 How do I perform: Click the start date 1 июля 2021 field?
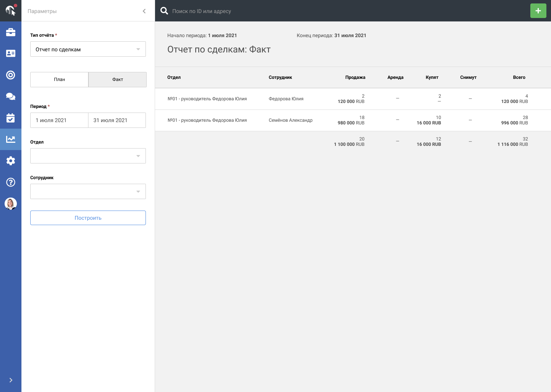pos(59,120)
